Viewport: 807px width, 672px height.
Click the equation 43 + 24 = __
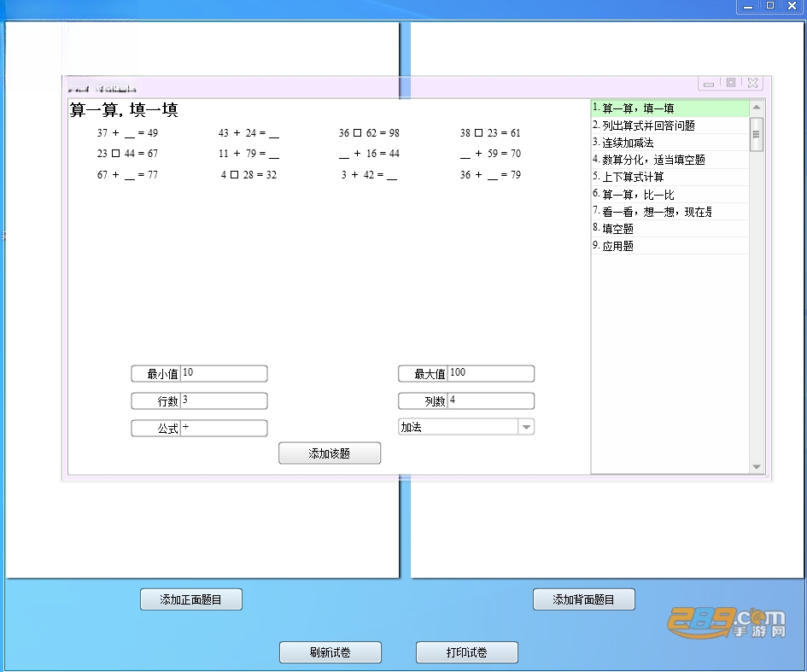249,133
